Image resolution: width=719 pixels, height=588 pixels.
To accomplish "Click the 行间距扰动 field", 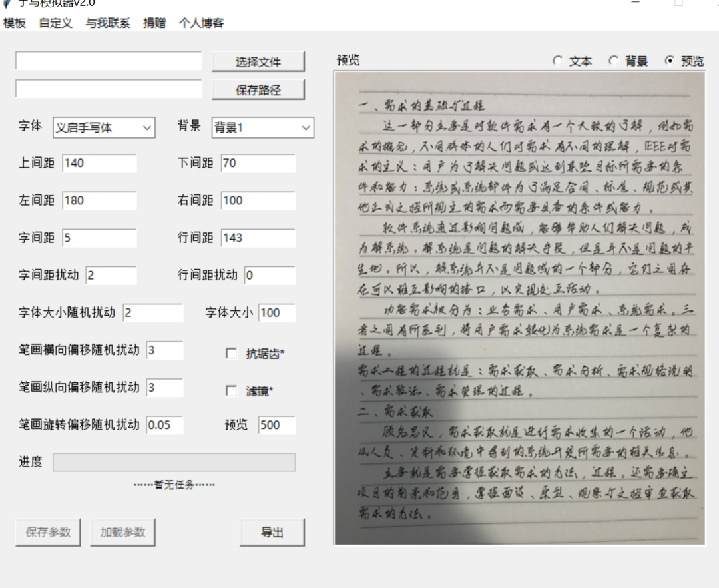I will click(x=270, y=275).
